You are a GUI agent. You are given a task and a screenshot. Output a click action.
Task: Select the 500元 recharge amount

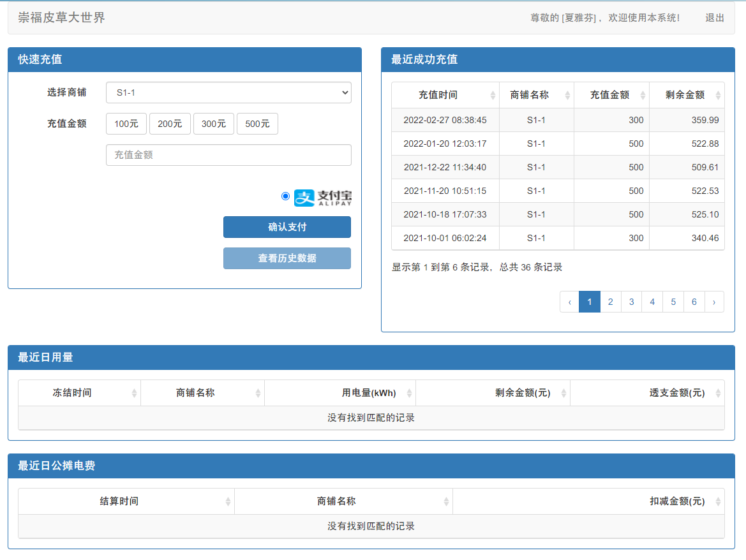click(x=257, y=124)
